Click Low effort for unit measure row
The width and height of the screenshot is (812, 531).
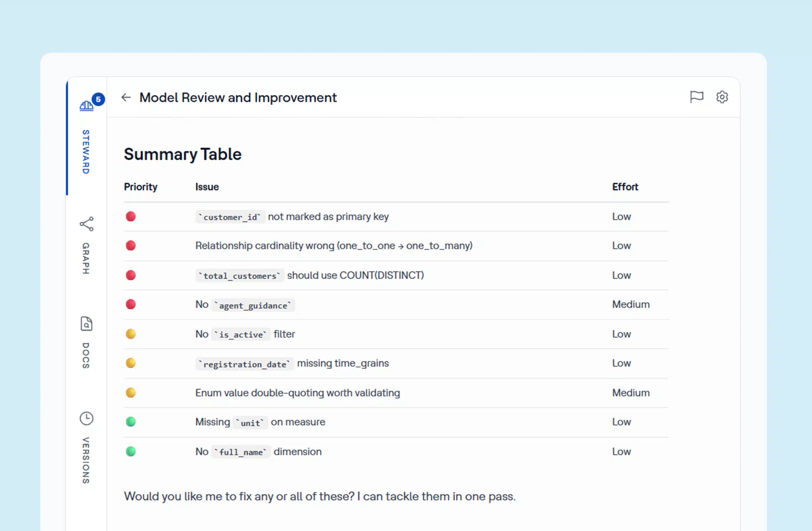(621, 422)
